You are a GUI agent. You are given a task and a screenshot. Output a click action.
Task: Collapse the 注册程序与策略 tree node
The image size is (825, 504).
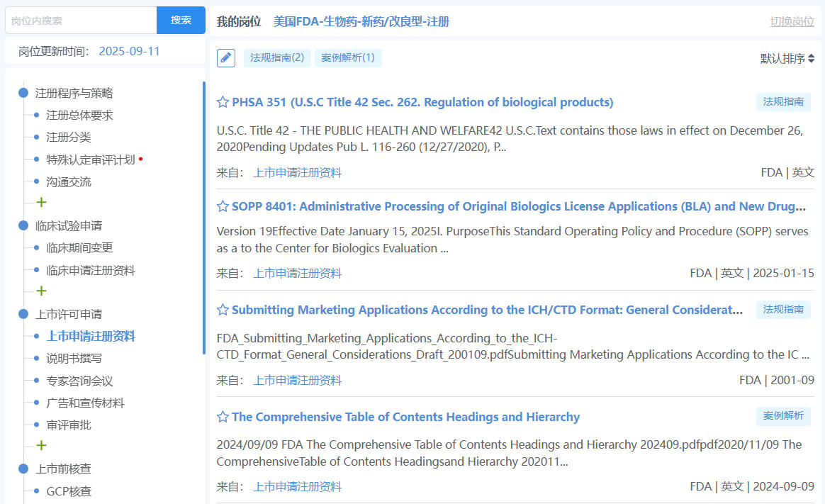point(23,93)
